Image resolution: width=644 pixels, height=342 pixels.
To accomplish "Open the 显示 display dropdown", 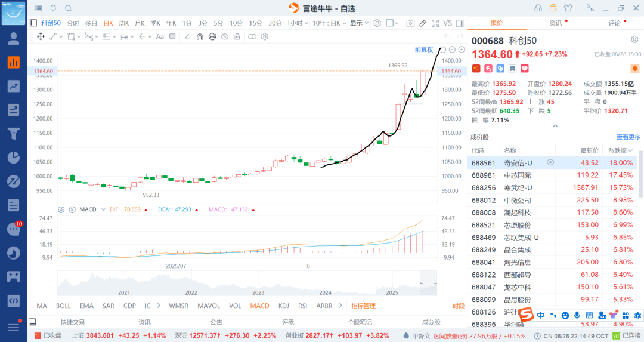I will tap(360, 23).
